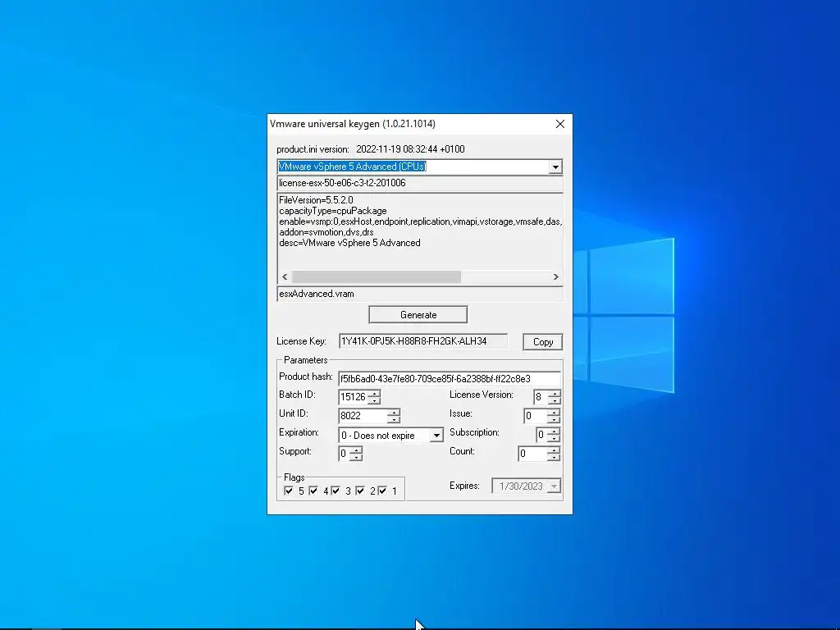Decrease the Support value
The height and width of the screenshot is (630, 840).
coord(356,458)
